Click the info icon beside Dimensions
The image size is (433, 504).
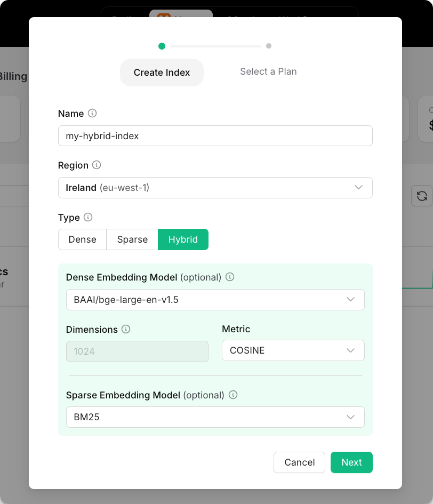[x=126, y=330]
